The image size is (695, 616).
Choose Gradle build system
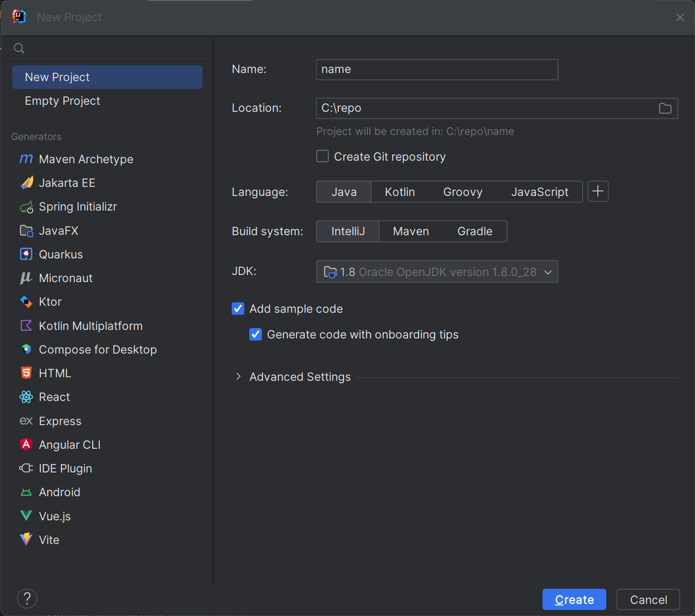(x=475, y=231)
